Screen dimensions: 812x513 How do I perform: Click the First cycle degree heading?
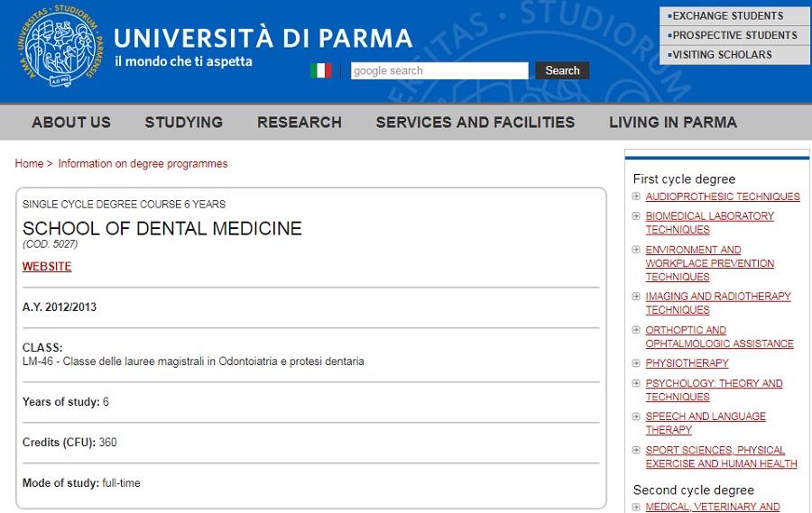pyautogui.click(x=684, y=179)
